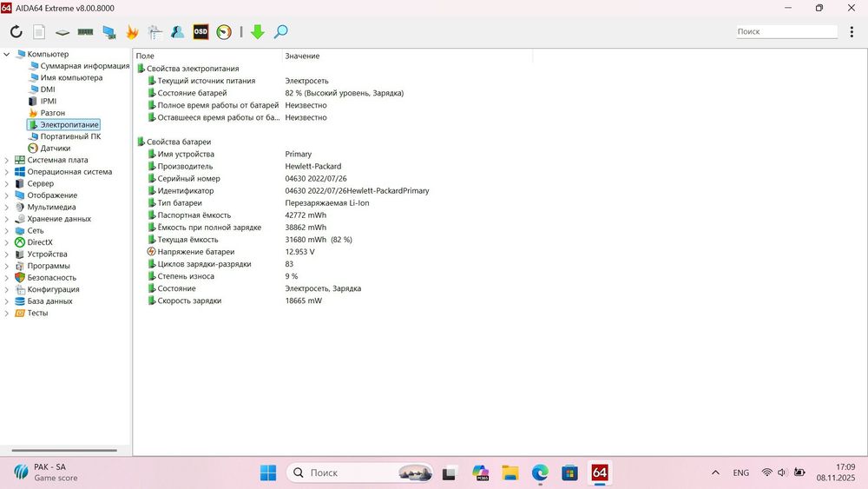Expand the Сервер tree node
868x489 pixels.
(7, 183)
